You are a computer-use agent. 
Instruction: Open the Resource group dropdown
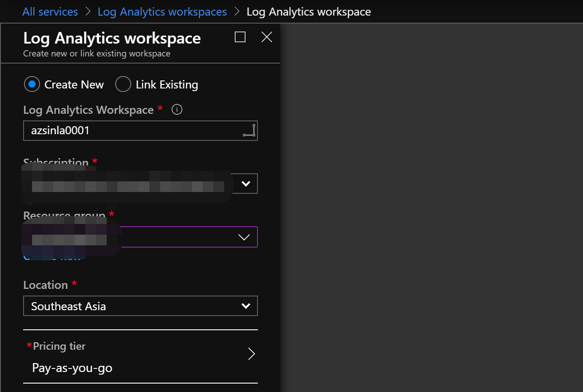pos(141,237)
